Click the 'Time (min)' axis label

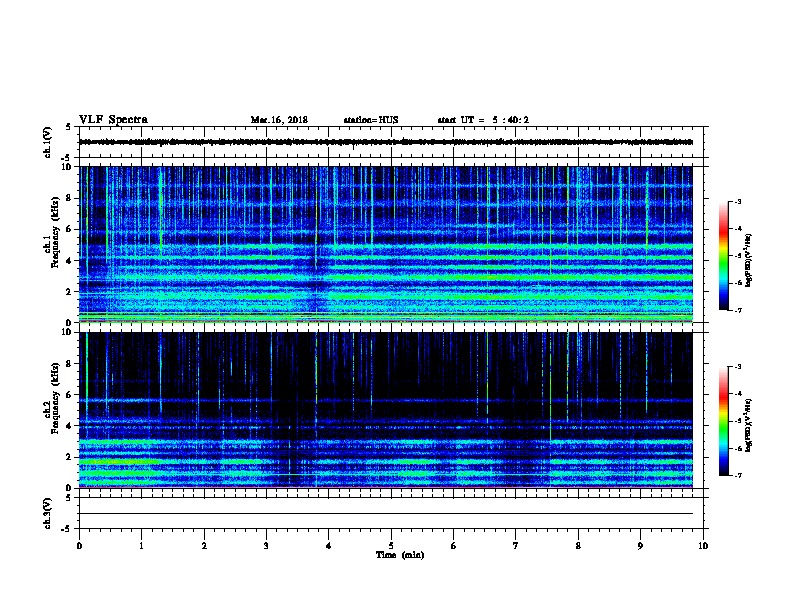tap(400, 555)
